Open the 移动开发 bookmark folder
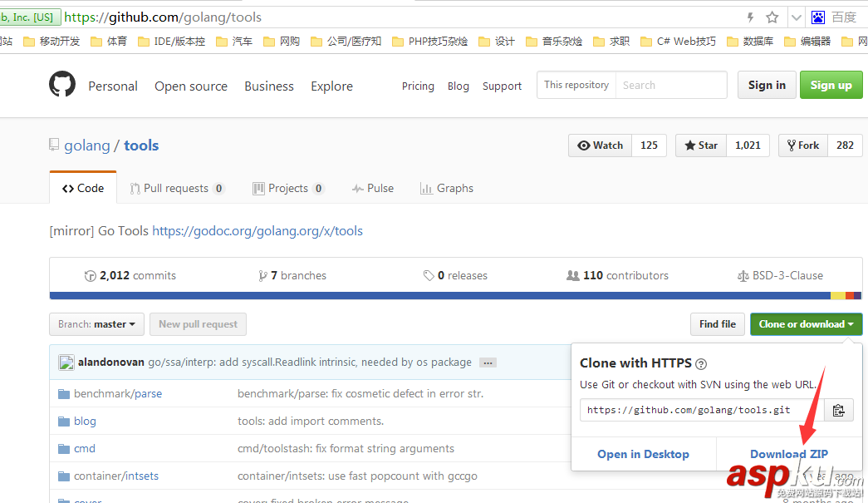868x503 pixels. tap(51, 42)
